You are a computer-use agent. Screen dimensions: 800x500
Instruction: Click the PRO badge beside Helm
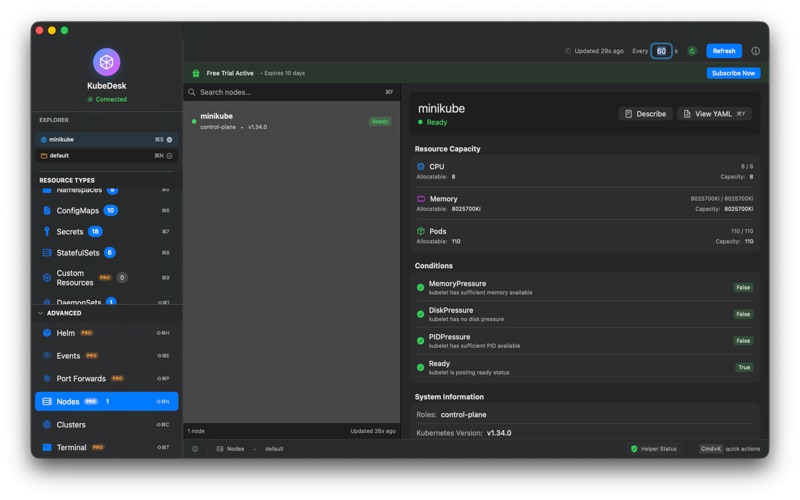point(87,333)
